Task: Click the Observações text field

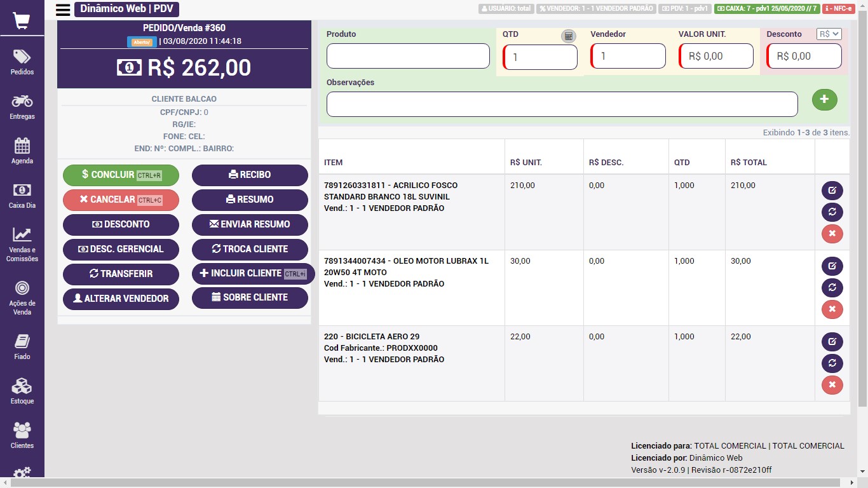Action: [562, 104]
